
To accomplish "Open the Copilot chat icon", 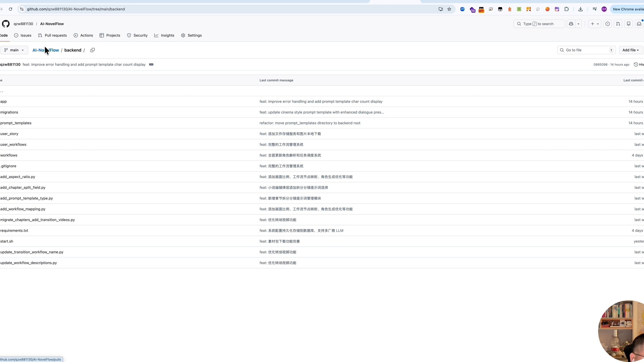I will tap(571, 24).
